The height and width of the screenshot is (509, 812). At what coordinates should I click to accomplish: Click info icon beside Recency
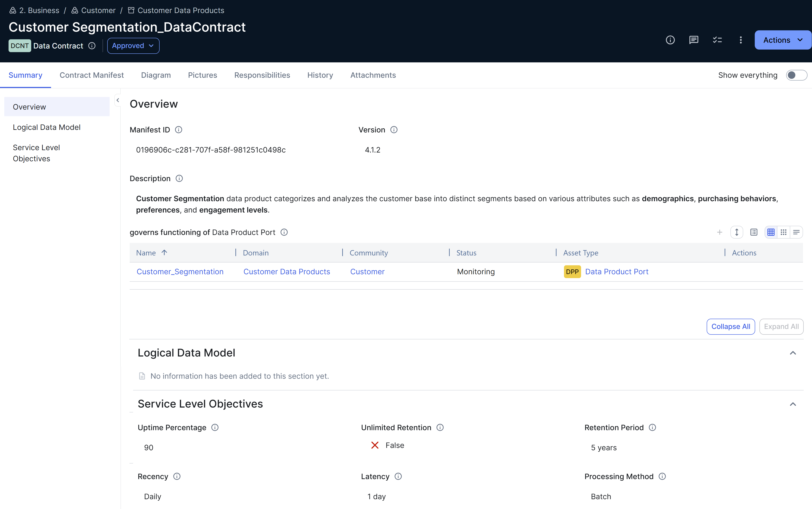(177, 476)
